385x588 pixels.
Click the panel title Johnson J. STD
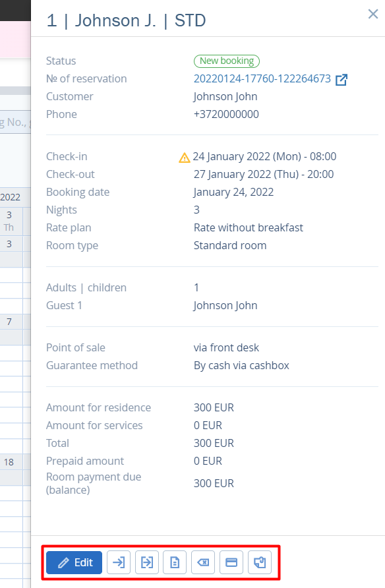click(126, 20)
